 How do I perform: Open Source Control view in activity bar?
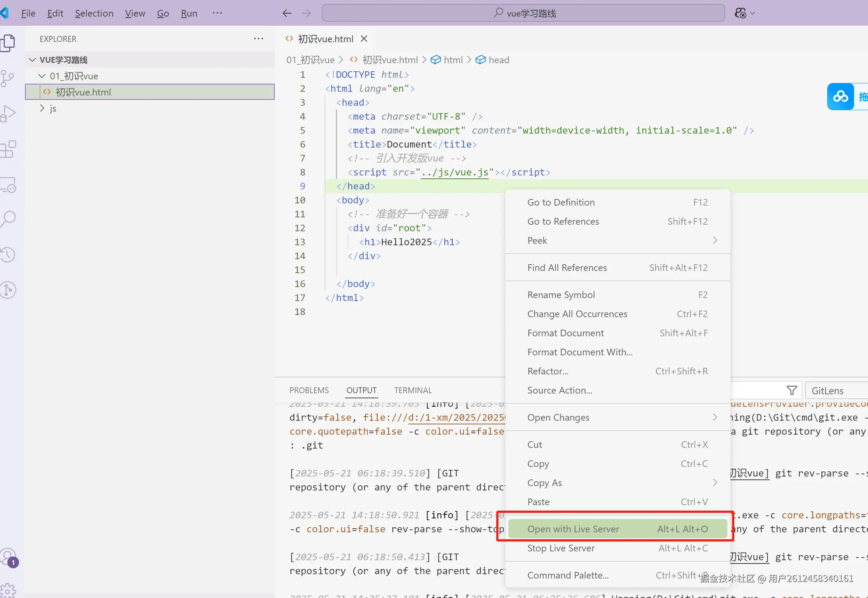coord(7,78)
